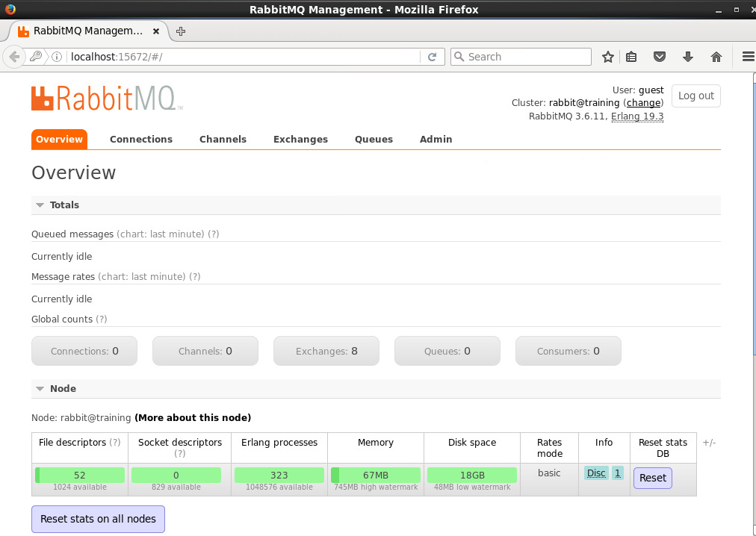The height and width of the screenshot is (536, 756).
Task: Bookmark this page with the star icon
Action: 608,57
